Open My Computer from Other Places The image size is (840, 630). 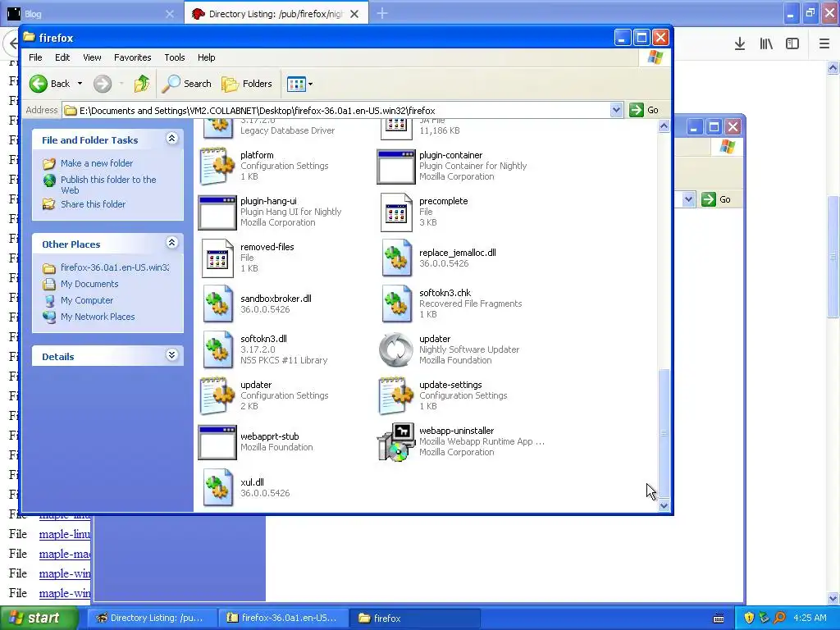coord(87,300)
